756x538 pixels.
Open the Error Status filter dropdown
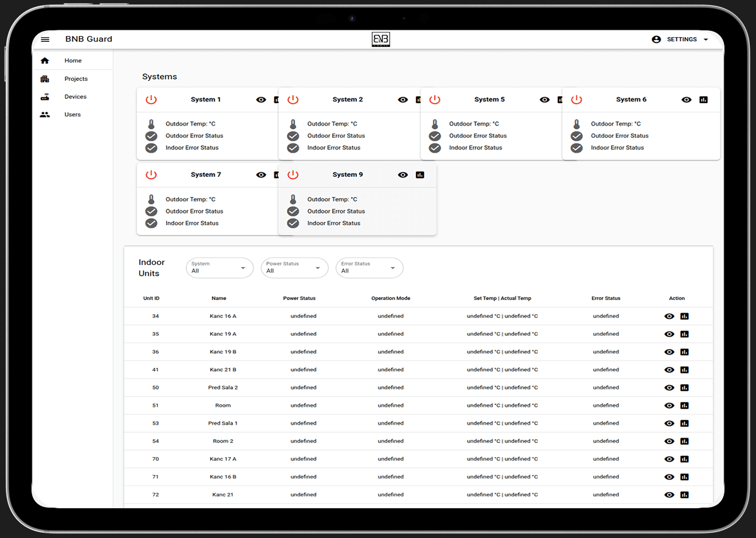[x=369, y=268]
